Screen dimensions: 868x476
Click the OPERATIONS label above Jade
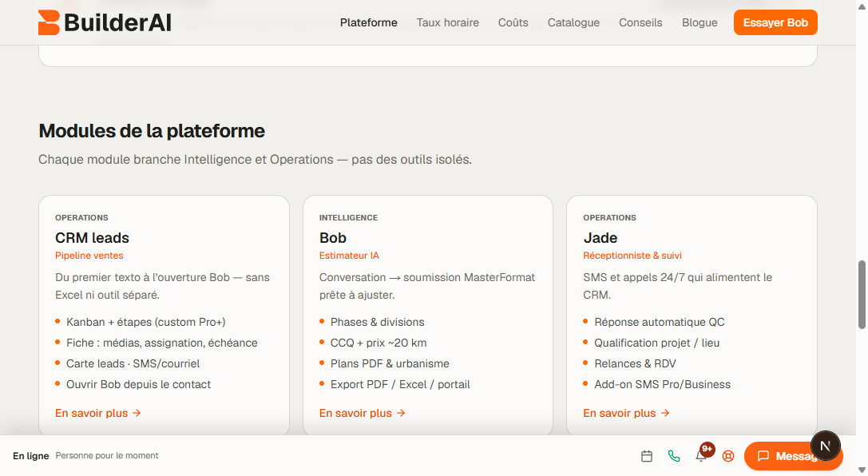[x=609, y=217]
